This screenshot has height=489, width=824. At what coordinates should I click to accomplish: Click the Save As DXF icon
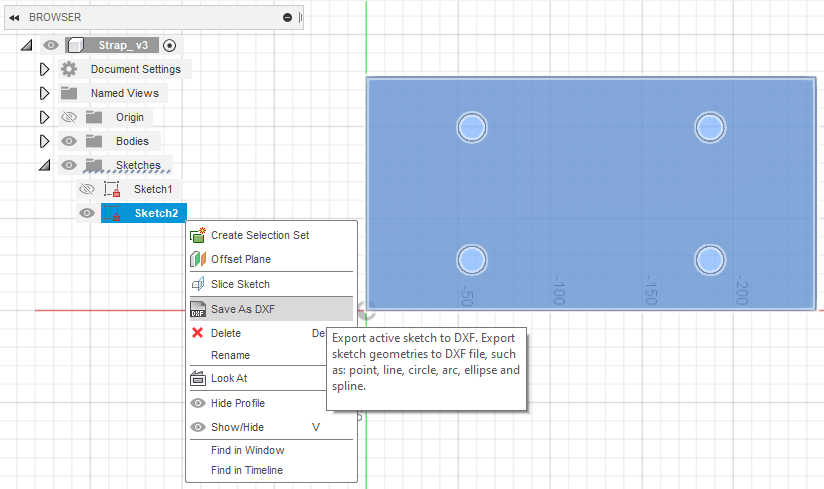(x=197, y=309)
